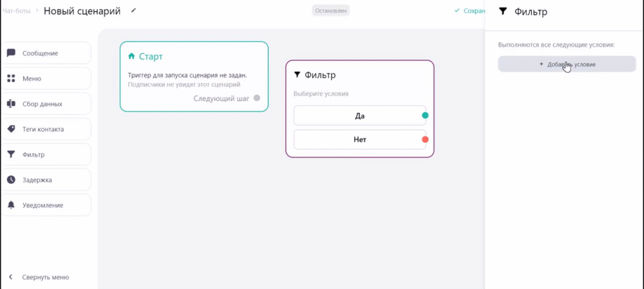
Task: Open the Чат-боты breadcrumb link
Action: click(15, 11)
